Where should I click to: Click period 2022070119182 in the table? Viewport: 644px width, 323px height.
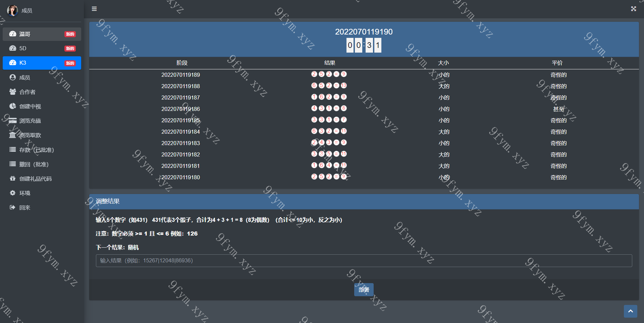pyautogui.click(x=180, y=154)
